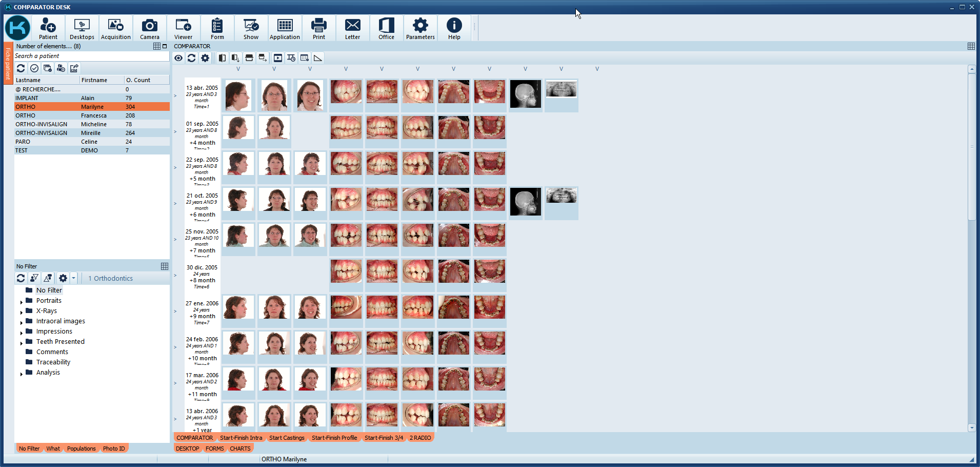Toggle the V checkbox above the first image column
This screenshot has width=980, height=467.
point(238,68)
